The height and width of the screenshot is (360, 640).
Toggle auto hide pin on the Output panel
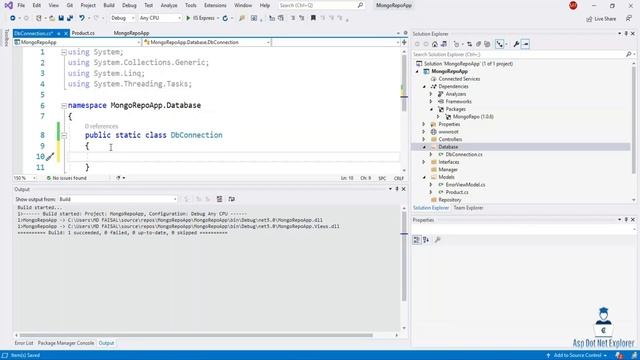(397, 189)
